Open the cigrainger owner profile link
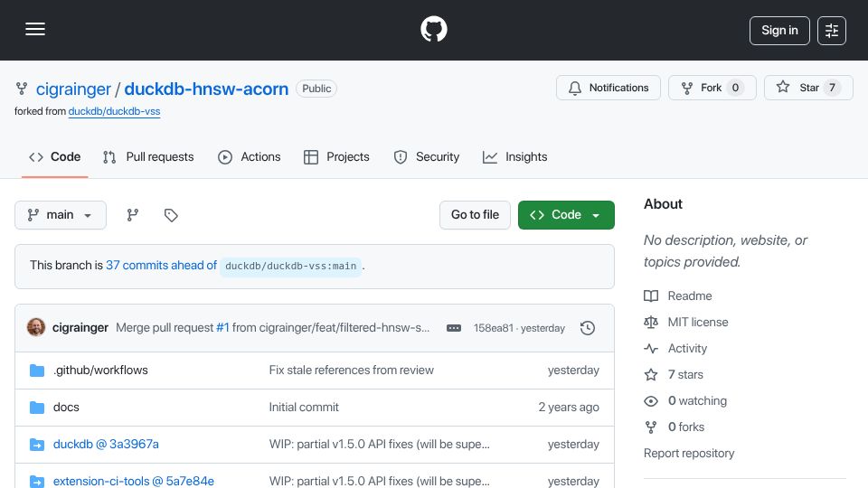 click(73, 89)
